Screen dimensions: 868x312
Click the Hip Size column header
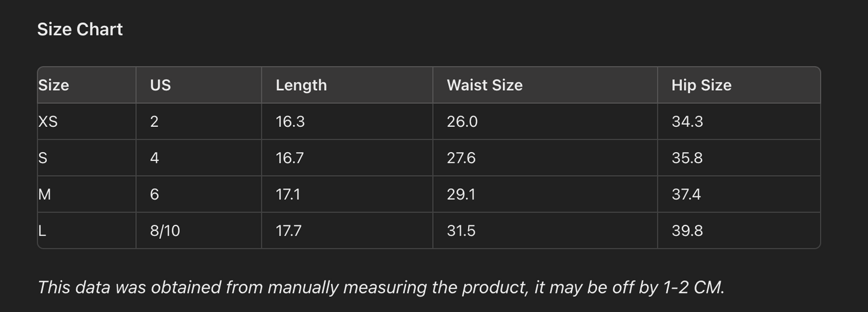(701, 85)
